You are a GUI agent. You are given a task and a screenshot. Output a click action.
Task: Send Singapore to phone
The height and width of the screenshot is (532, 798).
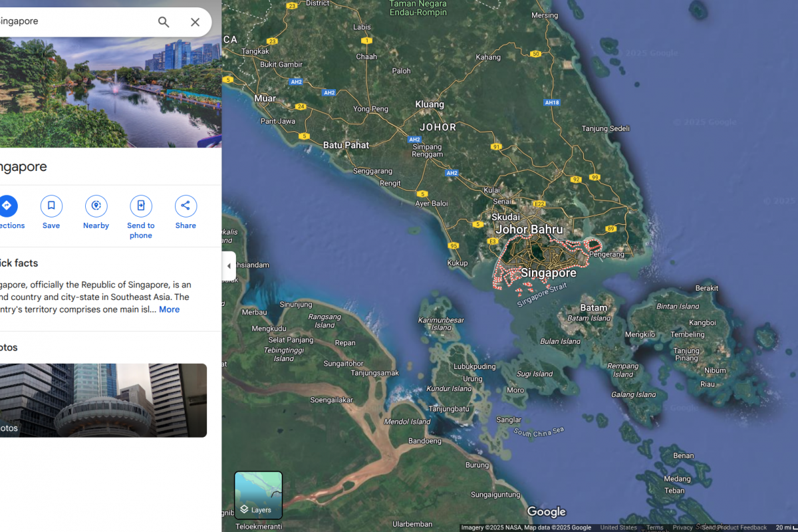coord(141,206)
